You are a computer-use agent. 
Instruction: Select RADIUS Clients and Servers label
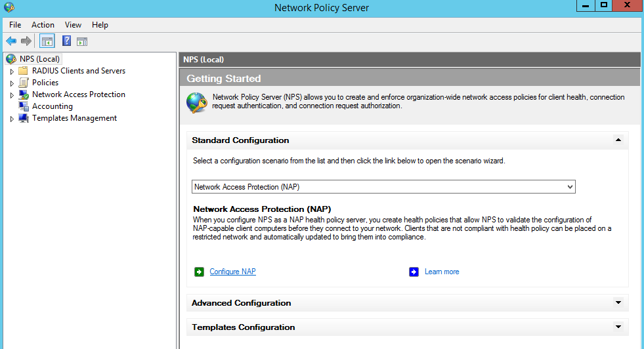pyautogui.click(x=79, y=71)
